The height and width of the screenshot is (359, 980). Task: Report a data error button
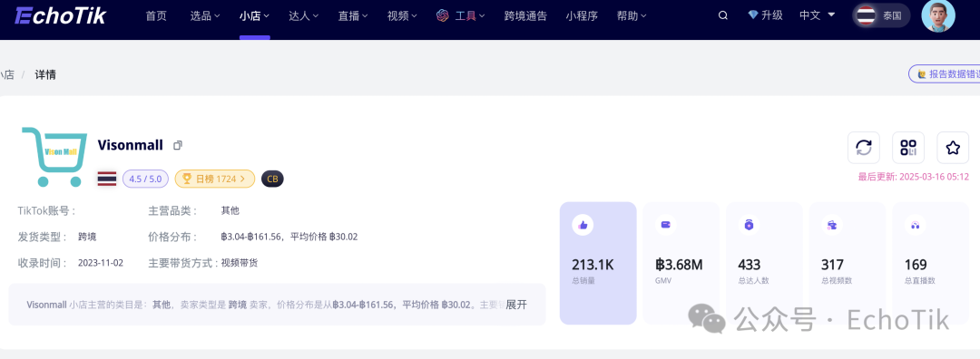tap(945, 73)
